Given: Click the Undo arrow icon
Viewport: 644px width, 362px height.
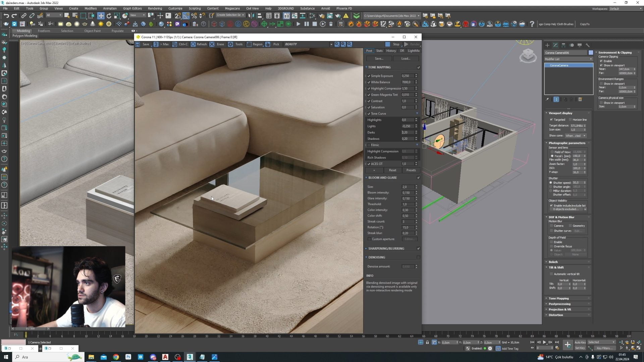Looking at the screenshot, I should tap(6, 16).
